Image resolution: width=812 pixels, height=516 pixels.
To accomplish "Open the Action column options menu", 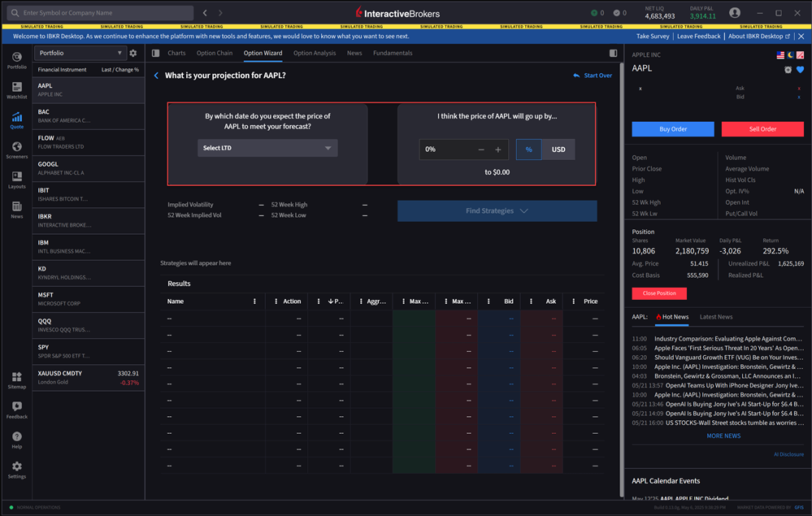I will tap(276, 301).
